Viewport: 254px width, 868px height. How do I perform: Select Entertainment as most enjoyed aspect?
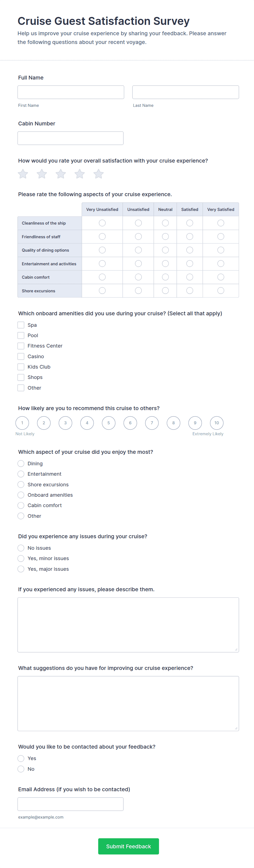(x=21, y=474)
